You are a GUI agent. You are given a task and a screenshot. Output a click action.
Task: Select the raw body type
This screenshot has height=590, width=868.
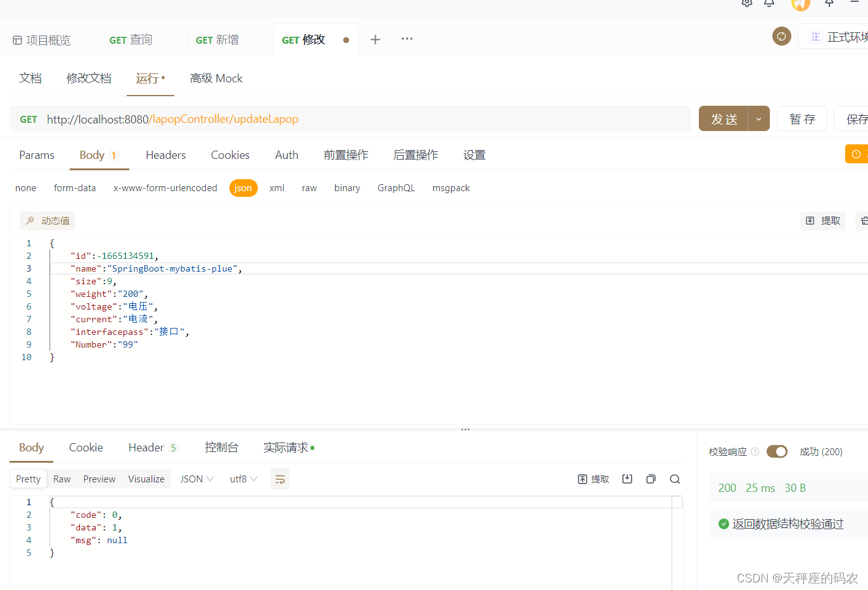309,188
